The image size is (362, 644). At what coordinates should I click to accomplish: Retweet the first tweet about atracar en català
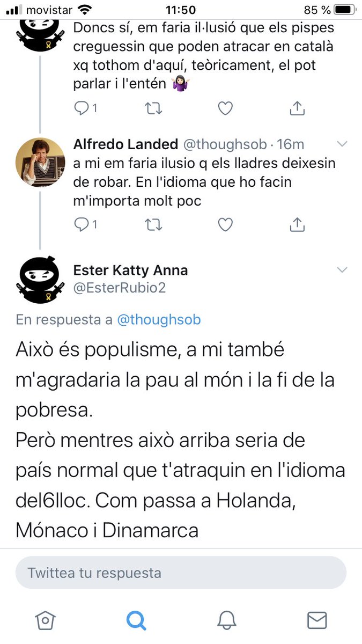click(x=154, y=108)
